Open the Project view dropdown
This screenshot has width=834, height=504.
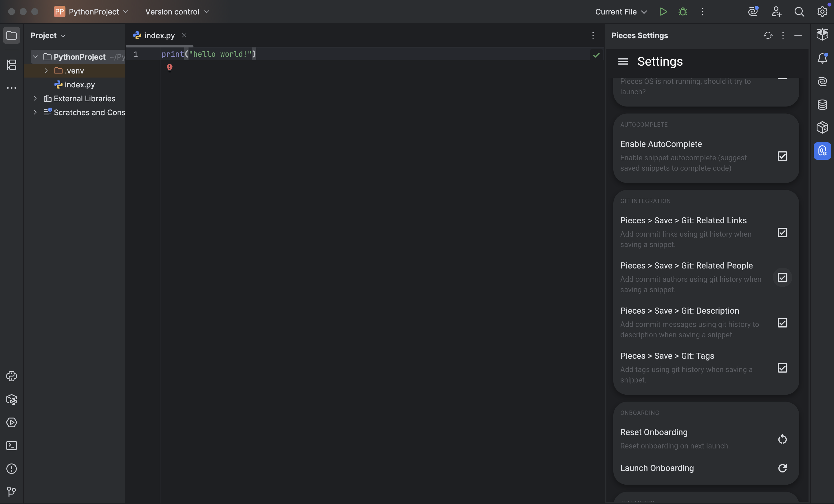coord(48,36)
